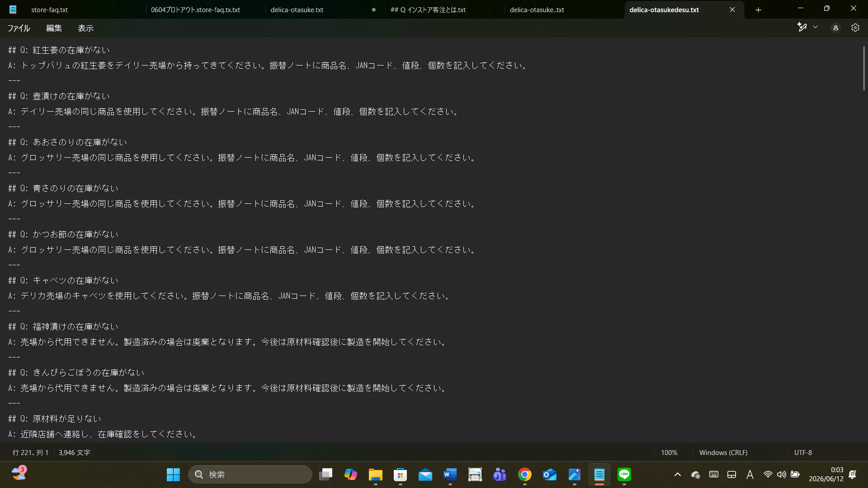Switch to the delica-otasuke..txt tab
The width and height of the screenshot is (868, 488).
(x=537, y=9)
